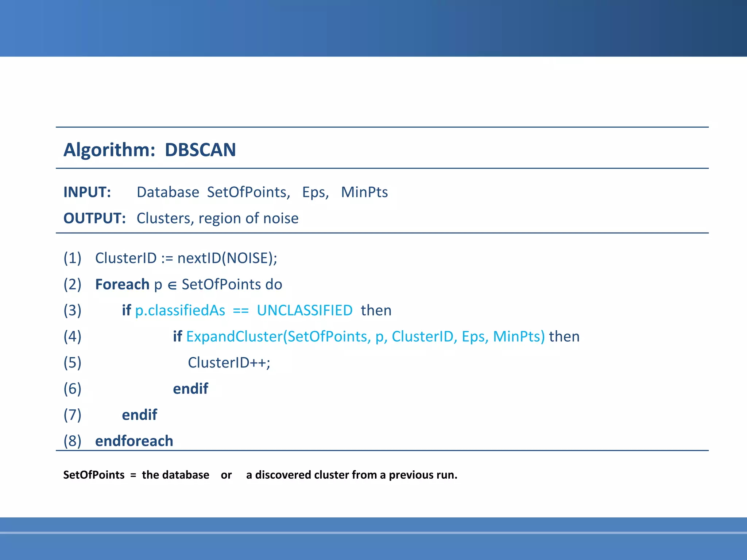This screenshot has width=747, height=560.
Task: Click line number '(1)'
Action: 73,258
